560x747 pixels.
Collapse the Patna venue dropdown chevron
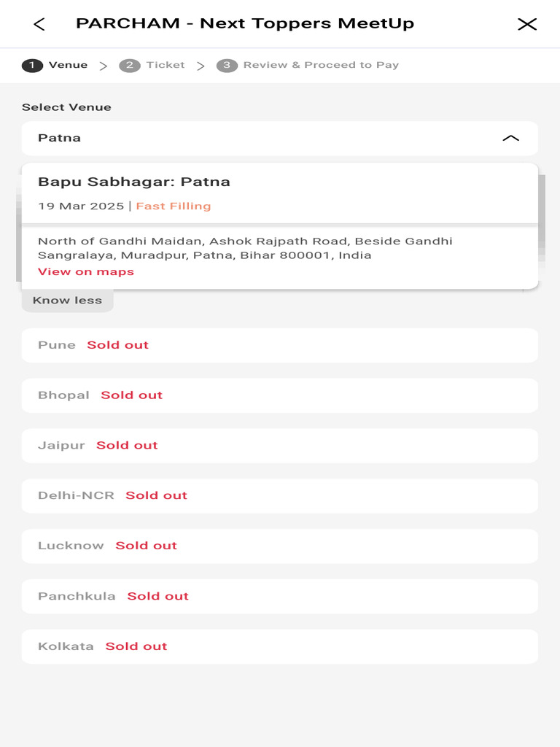click(x=510, y=138)
